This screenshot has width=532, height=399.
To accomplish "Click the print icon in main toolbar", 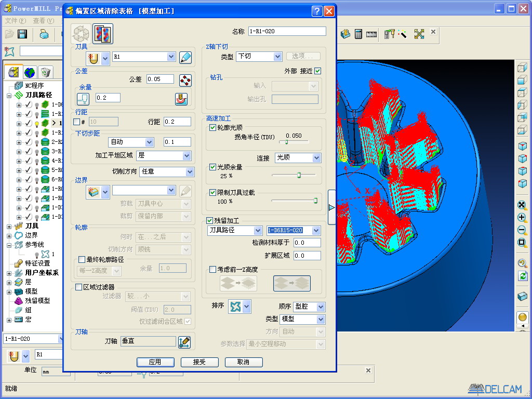I will (x=44, y=34).
